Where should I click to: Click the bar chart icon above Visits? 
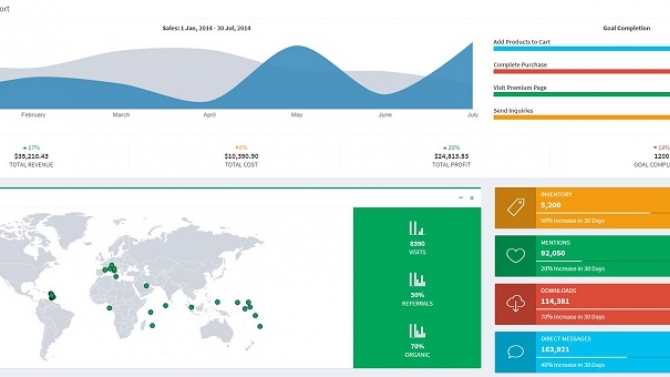[x=417, y=228]
